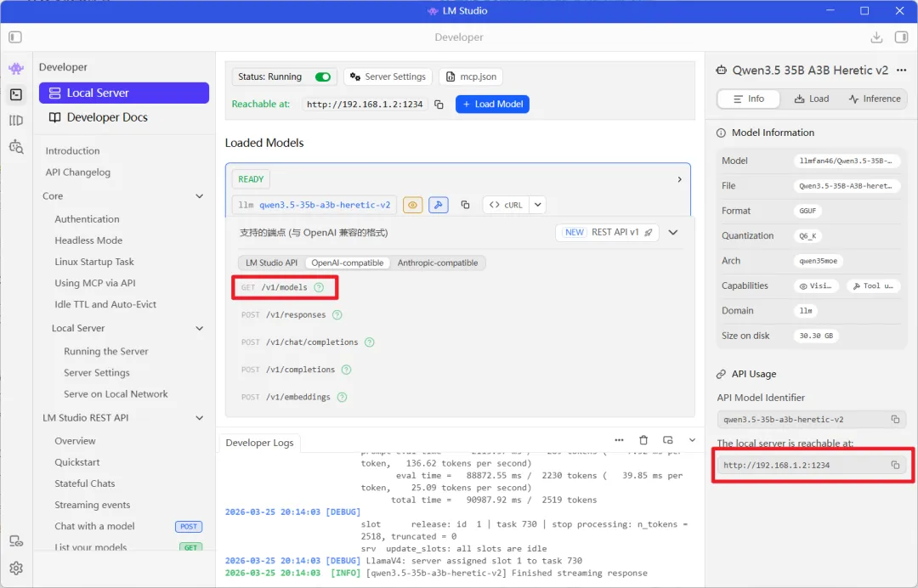Open the mcp.json button

pyautogui.click(x=471, y=76)
